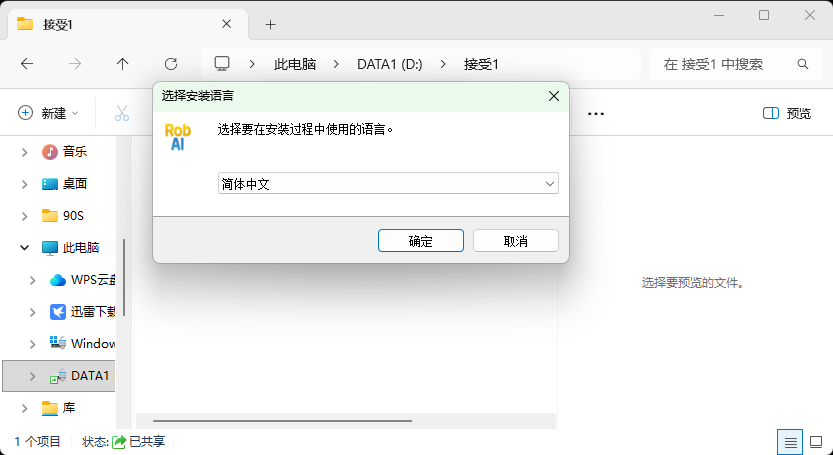Image resolution: width=833 pixels, height=455 pixels.
Task: Close the 选择安装语言 dialog
Action: (553, 96)
